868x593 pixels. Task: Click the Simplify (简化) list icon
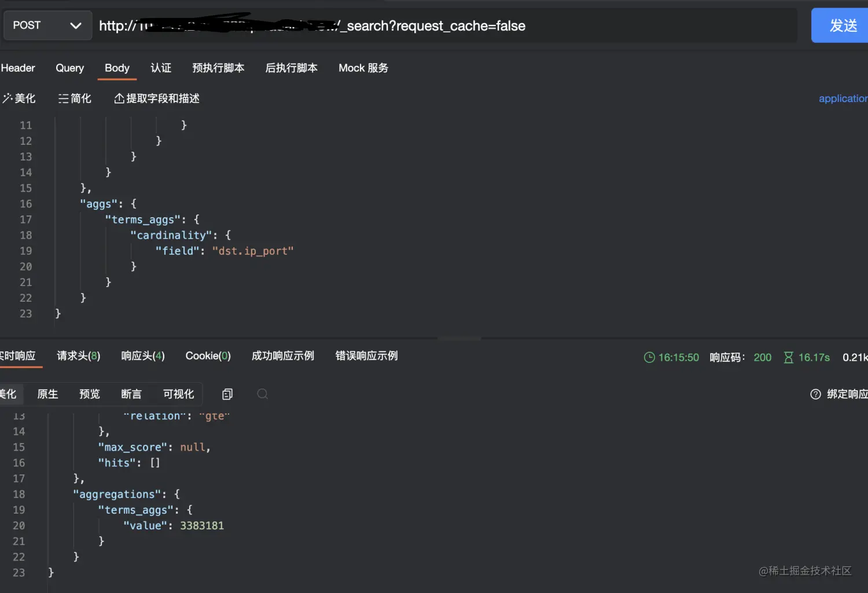pos(63,98)
